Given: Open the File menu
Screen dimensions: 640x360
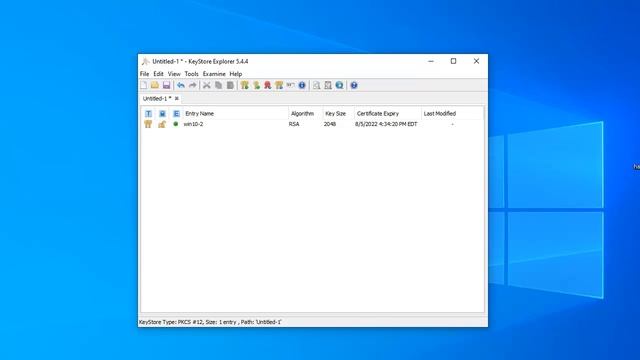Looking at the screenshot, I should [144, 74].
